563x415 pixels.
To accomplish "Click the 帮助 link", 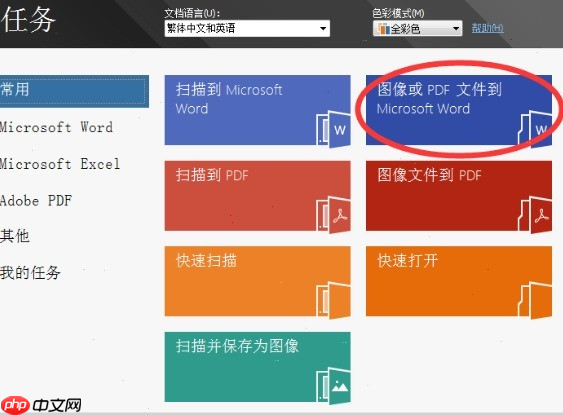I will tap(488, 28).
